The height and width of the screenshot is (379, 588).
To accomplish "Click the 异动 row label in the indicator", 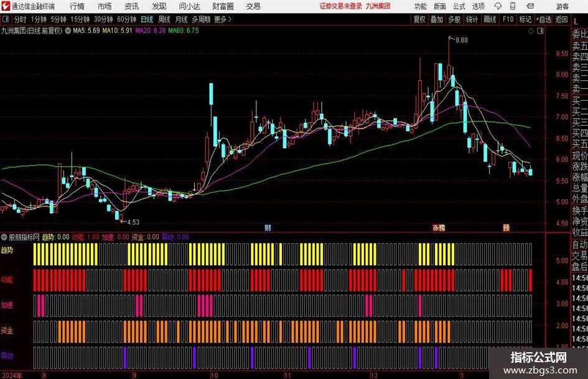I will click(x=7, y=356).
